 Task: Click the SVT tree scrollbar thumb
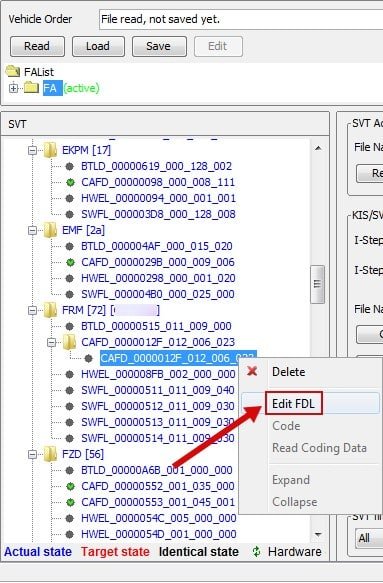[x=317, y=284]
